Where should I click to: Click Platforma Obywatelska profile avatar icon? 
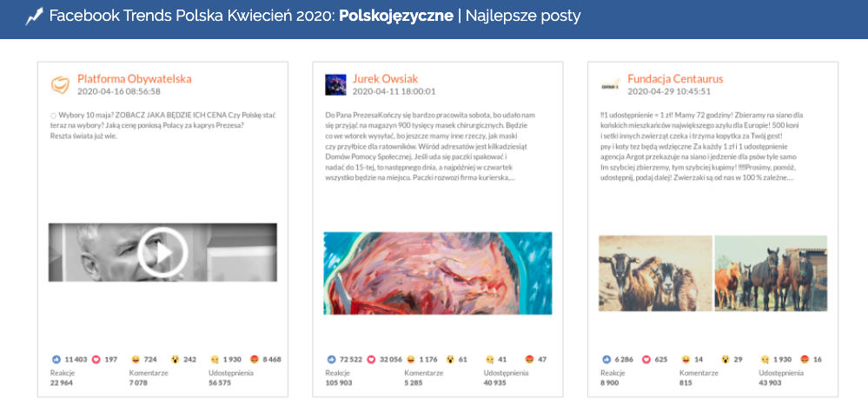coord(60,84)
